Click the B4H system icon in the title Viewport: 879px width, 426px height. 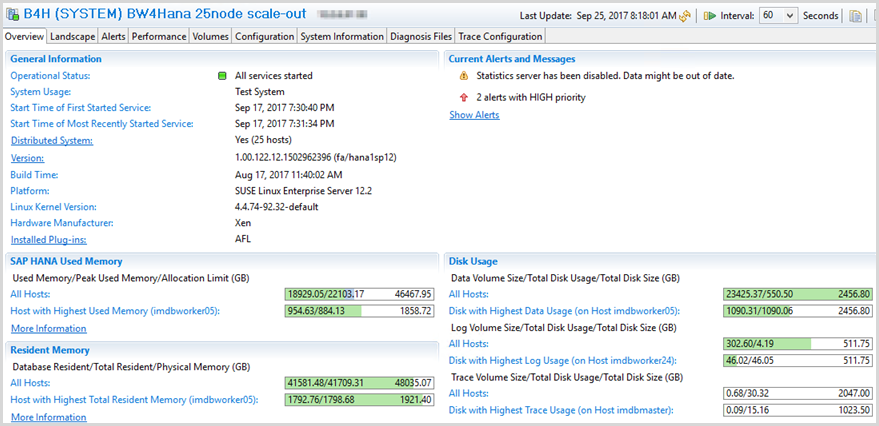click(x=12, y=15)
